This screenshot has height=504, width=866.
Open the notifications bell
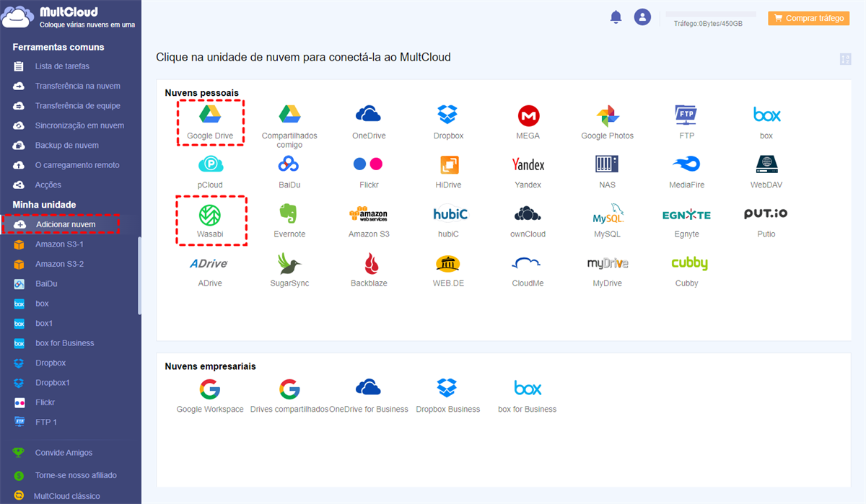(616, 17)
